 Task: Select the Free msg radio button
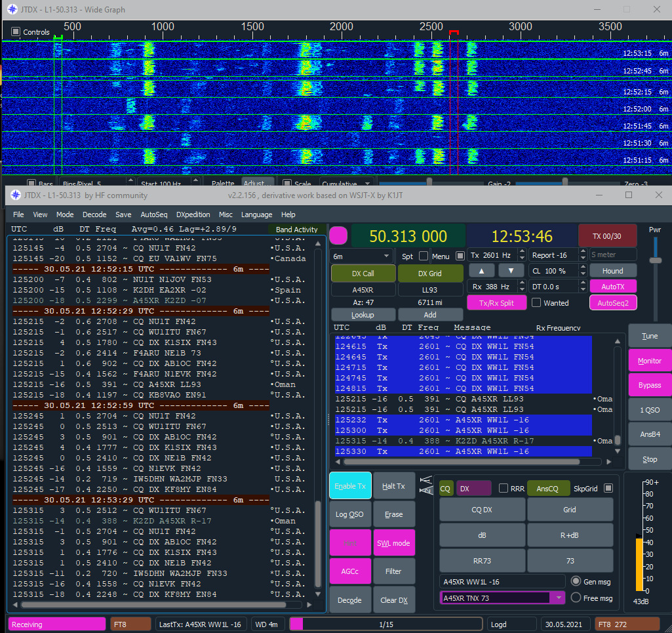(576, 598)
